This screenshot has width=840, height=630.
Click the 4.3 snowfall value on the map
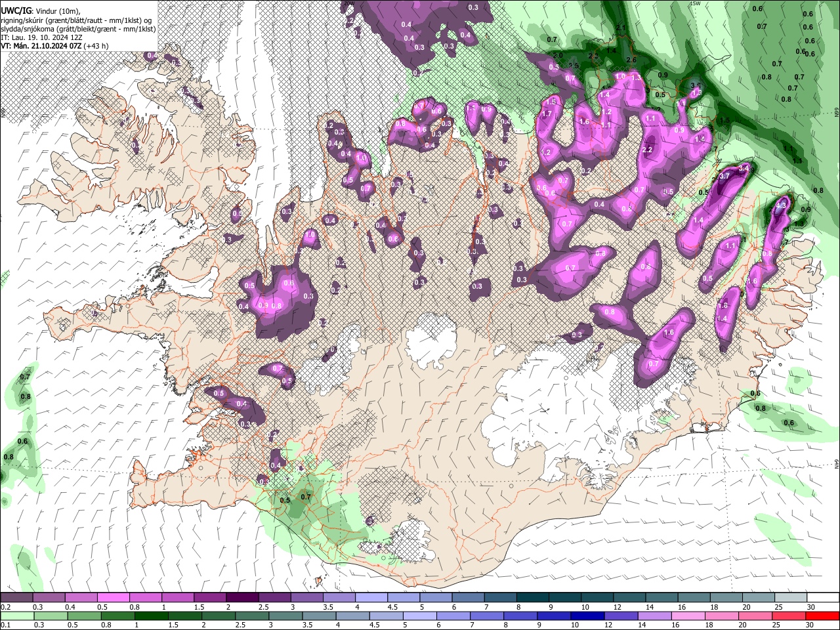tap(781, 205)
